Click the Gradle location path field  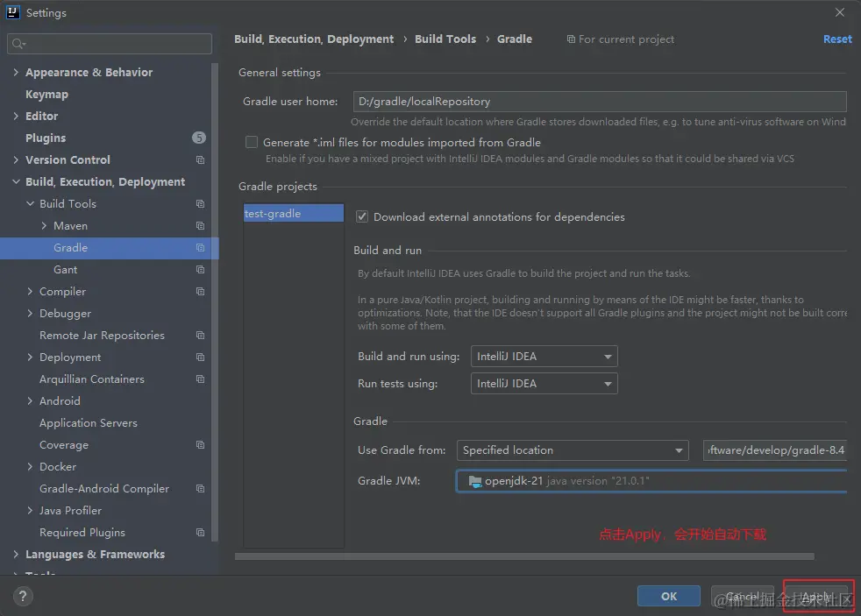[x=775, y=450]
